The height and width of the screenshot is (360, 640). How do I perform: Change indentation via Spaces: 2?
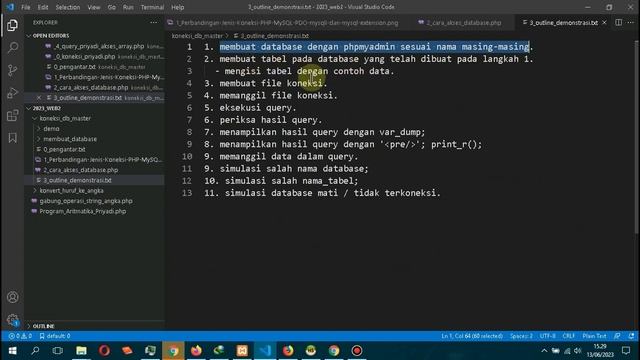[521, 336]
